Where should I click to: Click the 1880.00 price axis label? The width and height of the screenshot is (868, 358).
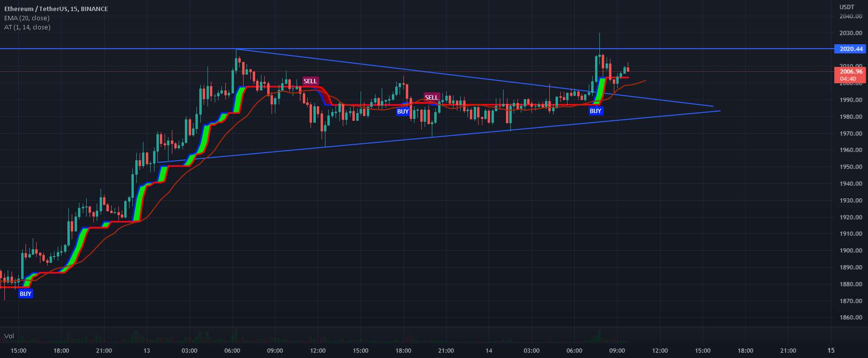click(x=851, y=284)
